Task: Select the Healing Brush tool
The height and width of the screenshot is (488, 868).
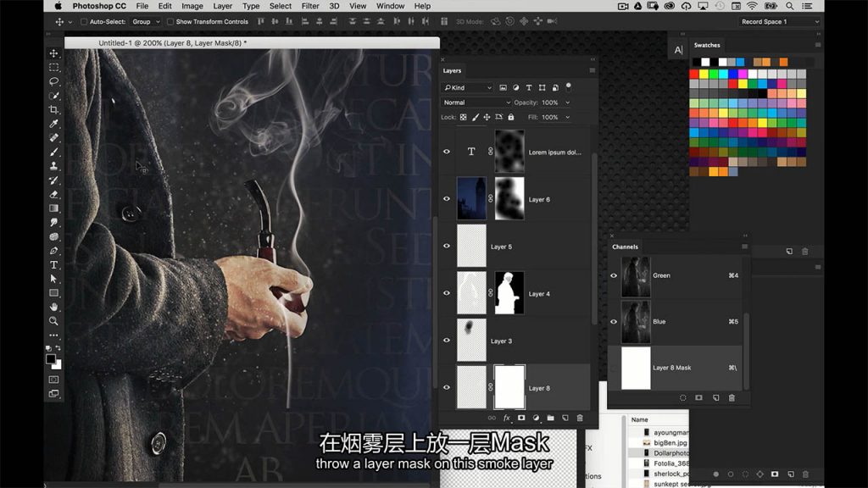Action: [53, 138]
